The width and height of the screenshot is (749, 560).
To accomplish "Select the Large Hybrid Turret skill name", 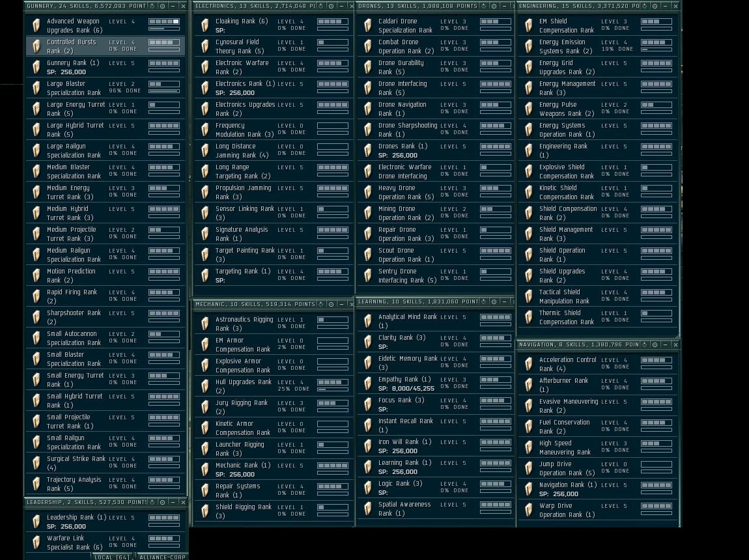I will click(75, 130).
